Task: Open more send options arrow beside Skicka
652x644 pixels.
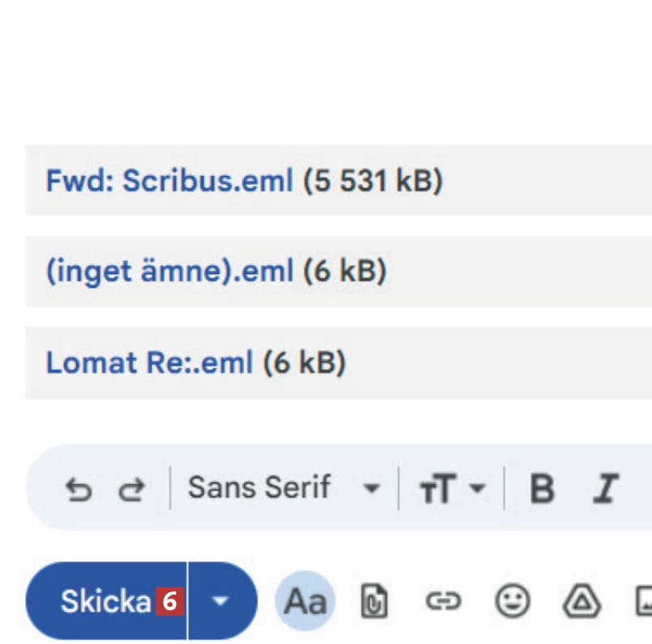Action: coord(221,602)
